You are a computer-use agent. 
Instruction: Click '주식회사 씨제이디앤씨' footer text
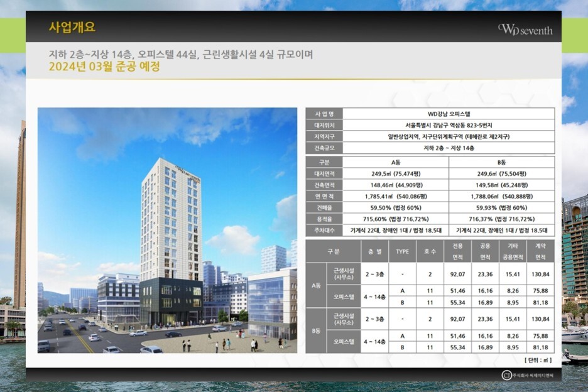[x=533, y=375]
